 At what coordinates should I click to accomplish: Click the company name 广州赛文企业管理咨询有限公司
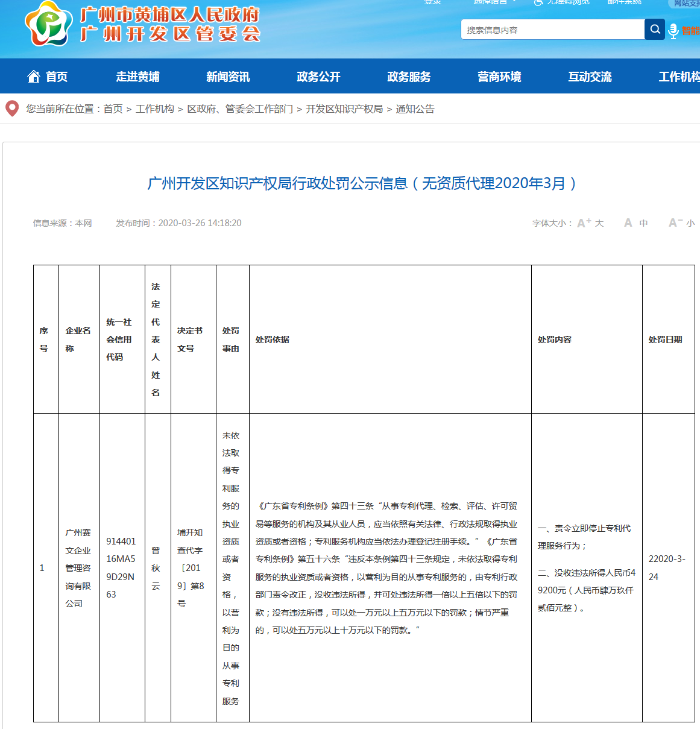pyautogui.click(x=78, y=568)
